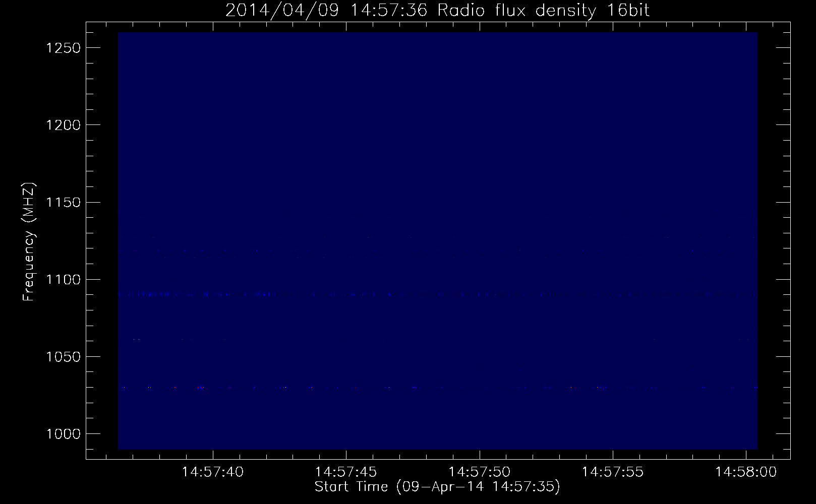Click the 14:57:40 time tick label

pyautogui.click(x=213, y=472)
